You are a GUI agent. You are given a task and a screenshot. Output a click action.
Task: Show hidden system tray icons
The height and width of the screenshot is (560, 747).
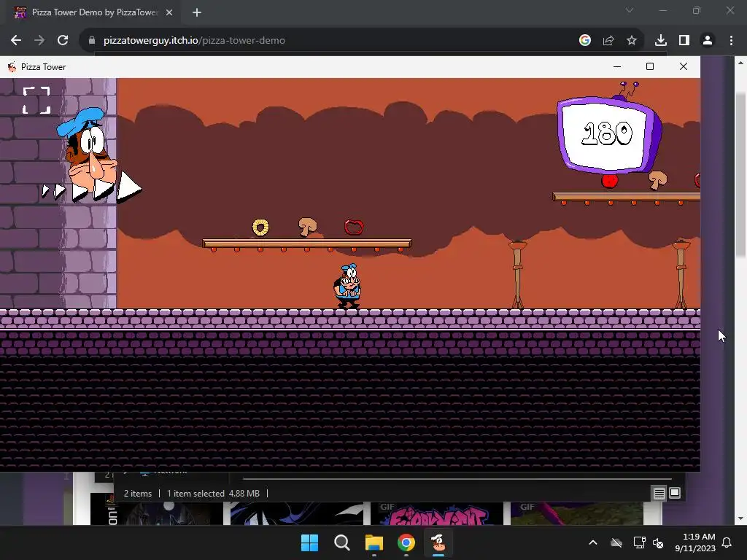click(x=593, y=542)
